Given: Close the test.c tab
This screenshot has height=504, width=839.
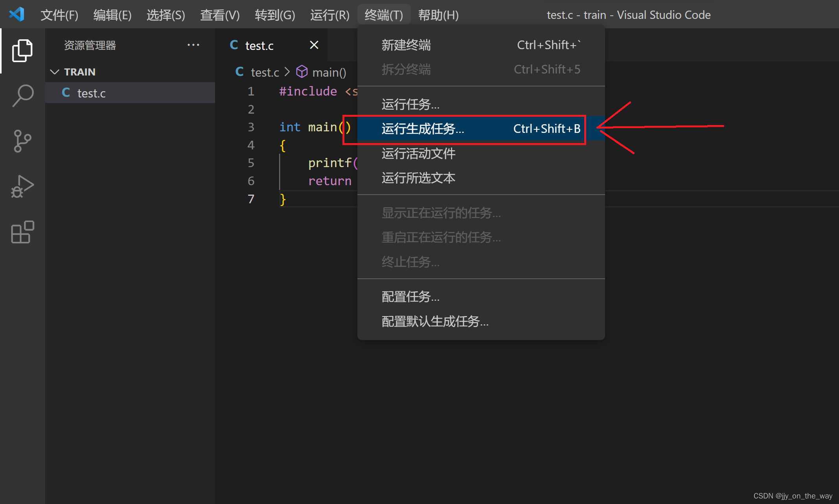Looking at the screenshot, I should tap(314, 45).
